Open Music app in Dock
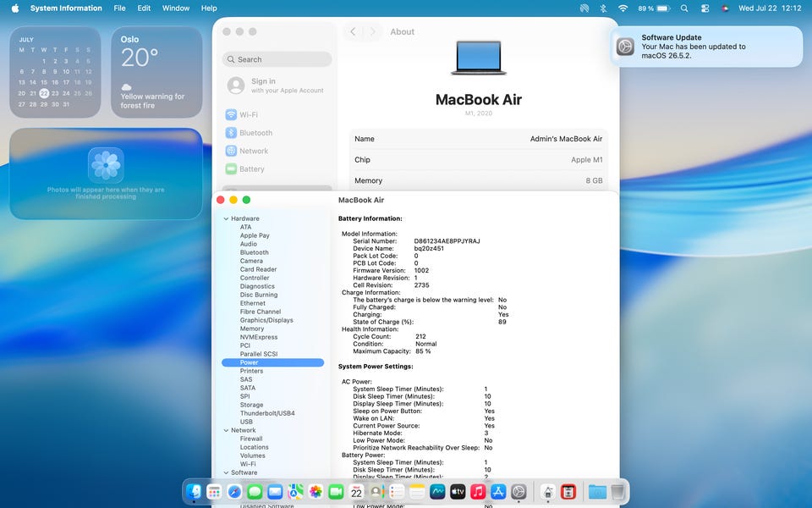The height and width of the screenshot is (508, 812). [478, 491]
